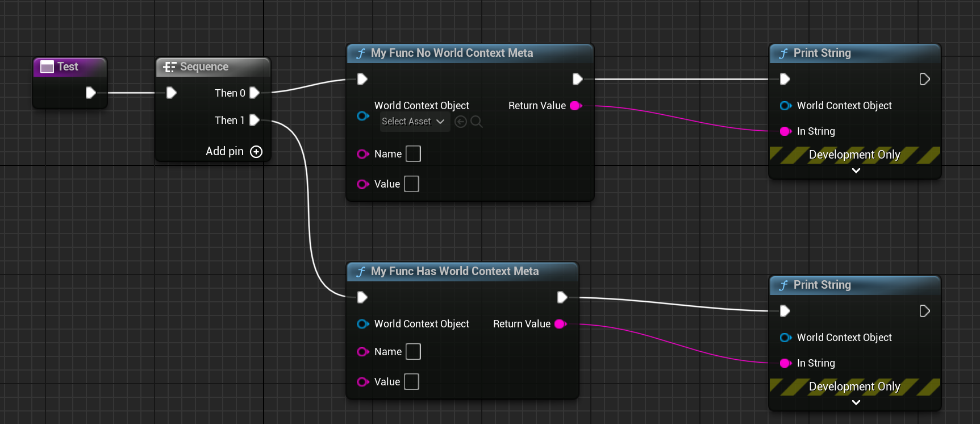980x424 pixels.
Task: Expand the bottom Print String node options
Action: click(x=856, y=402)
